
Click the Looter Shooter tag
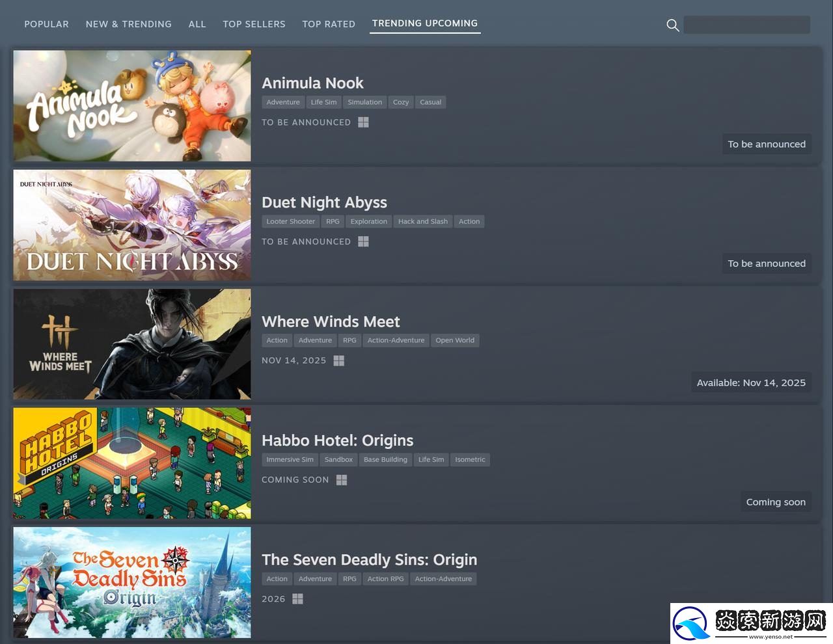(x=290, y=221)
